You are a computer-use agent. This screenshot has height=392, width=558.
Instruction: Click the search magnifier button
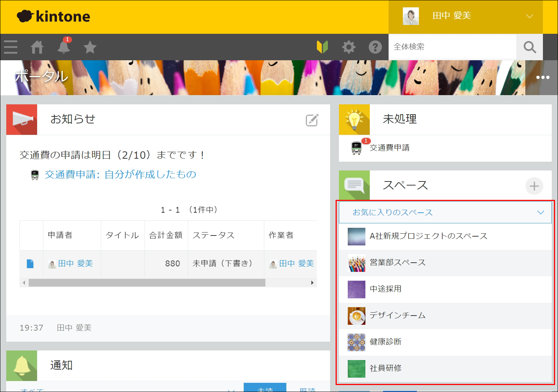click(529, 47)
